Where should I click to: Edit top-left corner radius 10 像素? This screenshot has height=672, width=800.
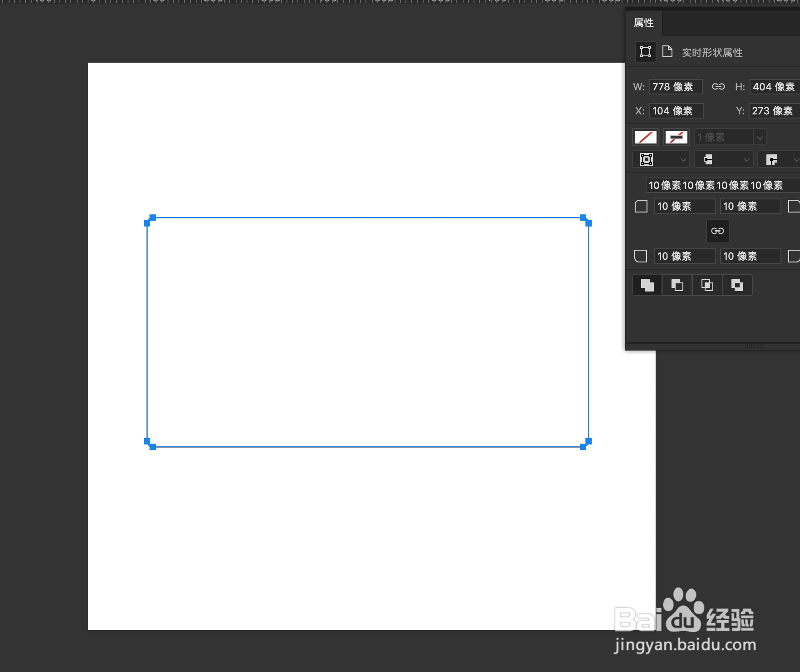[x=685, y=206]
